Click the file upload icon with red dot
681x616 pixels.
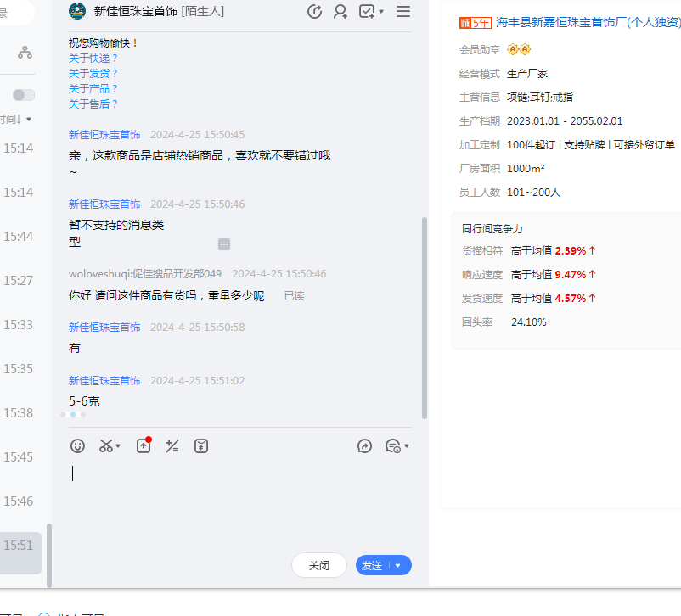pyautogui.click(x=144, y=445)
